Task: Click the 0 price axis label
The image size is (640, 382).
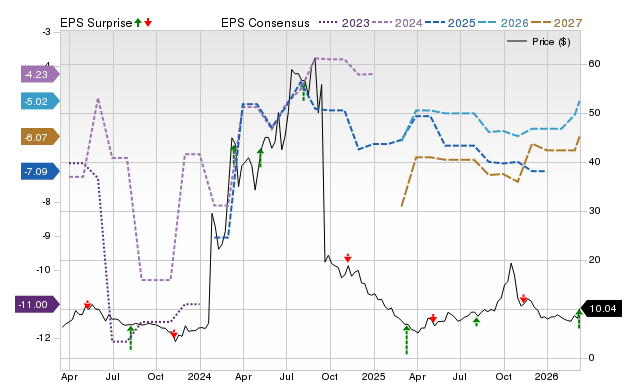Action: pyautogui.click(x=591, y=358)
